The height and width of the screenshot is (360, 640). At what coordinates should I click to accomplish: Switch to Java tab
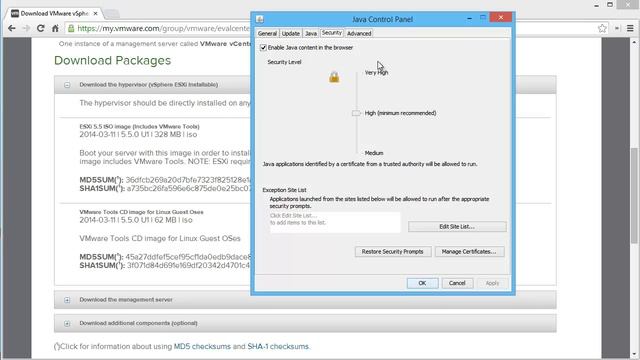tap(311, 33)
